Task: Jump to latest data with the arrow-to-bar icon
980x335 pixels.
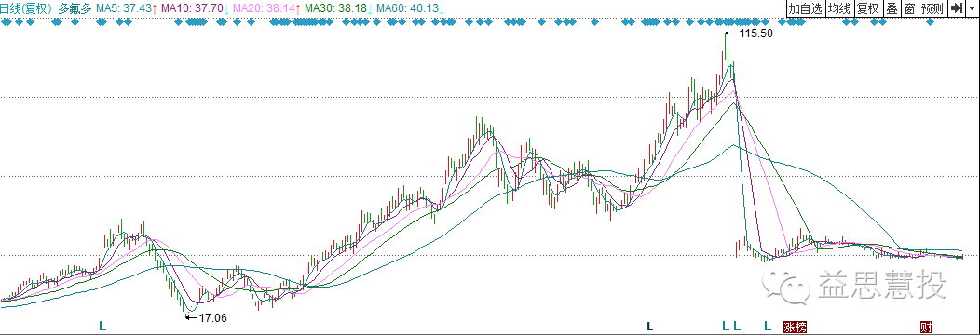Action: 957,8
